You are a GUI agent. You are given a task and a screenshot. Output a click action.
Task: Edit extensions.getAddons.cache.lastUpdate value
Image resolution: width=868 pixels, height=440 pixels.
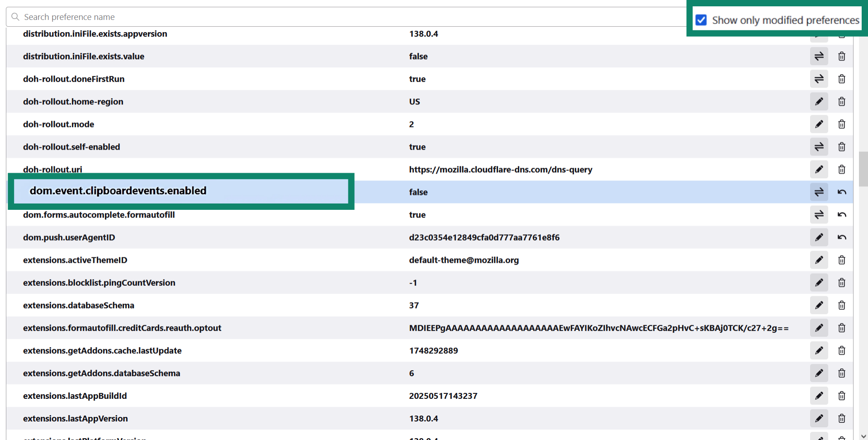coord(819,350)
